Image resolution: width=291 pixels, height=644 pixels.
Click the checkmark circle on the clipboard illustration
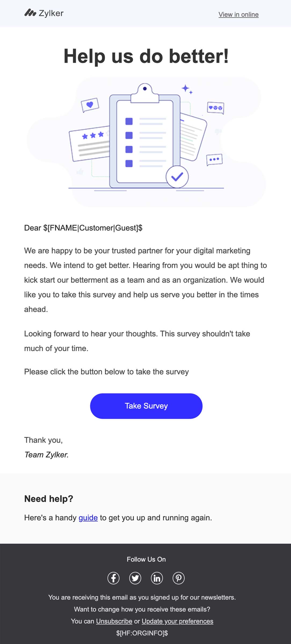[x=177, y=177]
